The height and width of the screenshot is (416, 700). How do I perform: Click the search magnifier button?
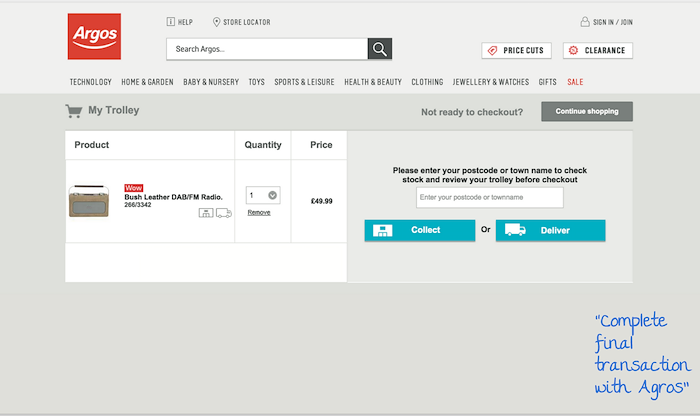point(380,49)
